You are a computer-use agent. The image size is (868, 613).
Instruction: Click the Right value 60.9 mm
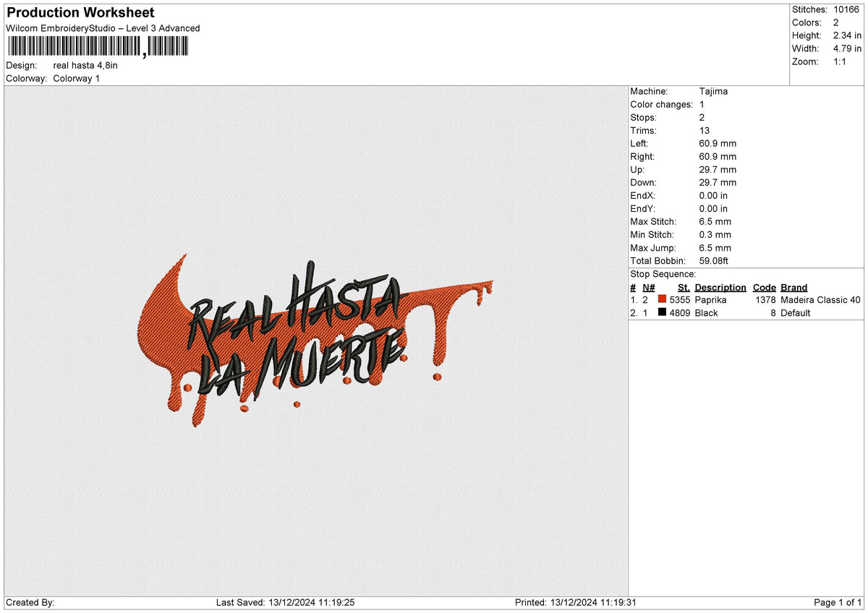click(718, 156)
